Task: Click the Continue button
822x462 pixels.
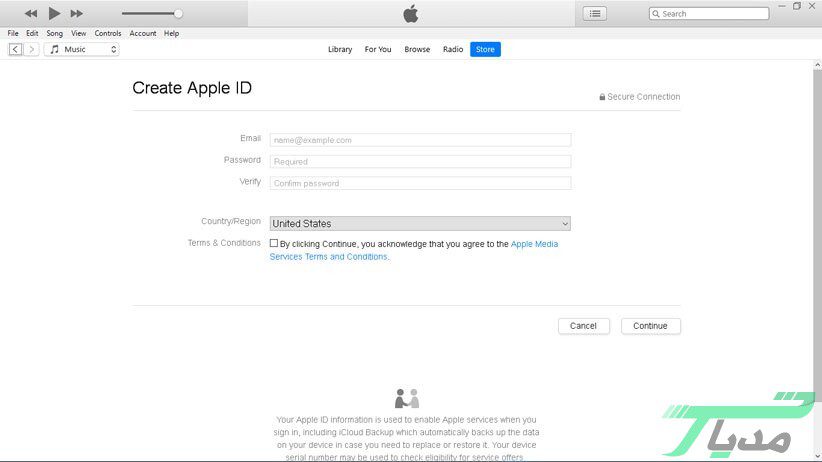Action: (650, 326)
